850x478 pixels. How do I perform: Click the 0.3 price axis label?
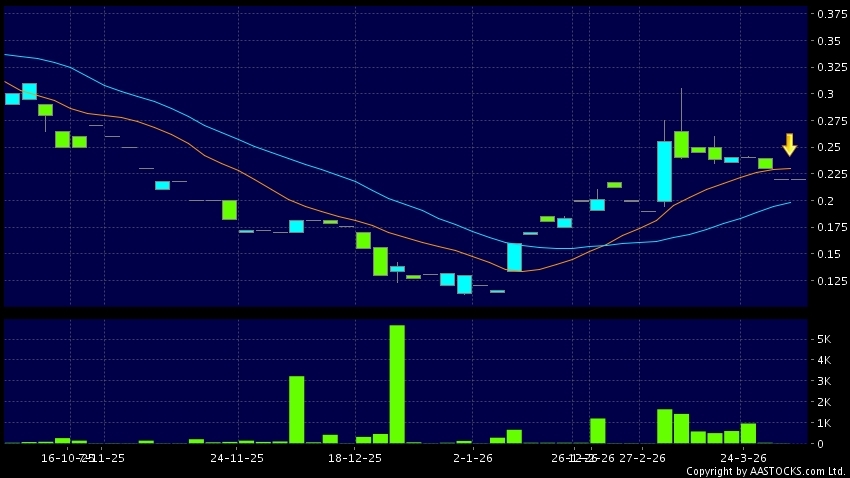pos(826,95)
